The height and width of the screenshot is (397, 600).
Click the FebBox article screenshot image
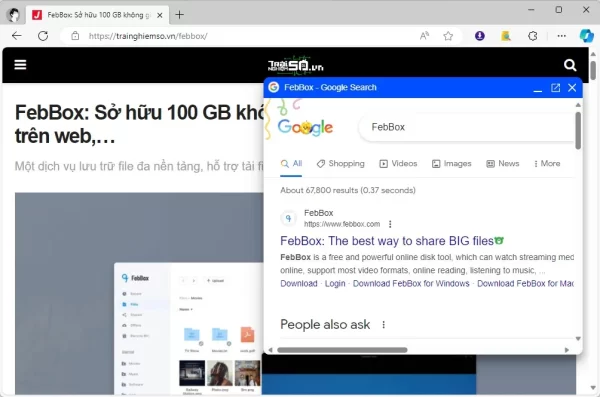tap(139, 293)
